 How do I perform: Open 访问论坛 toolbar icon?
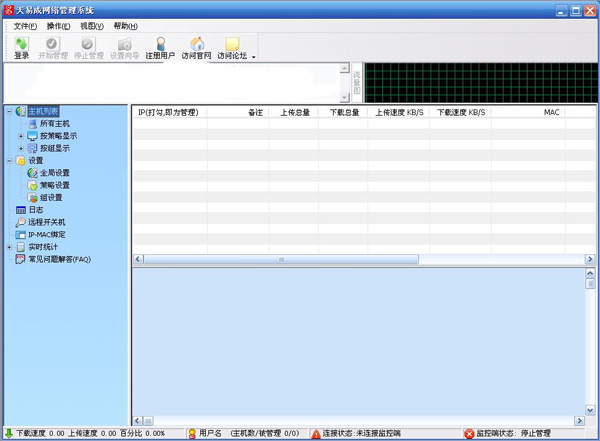click(232, 47)
